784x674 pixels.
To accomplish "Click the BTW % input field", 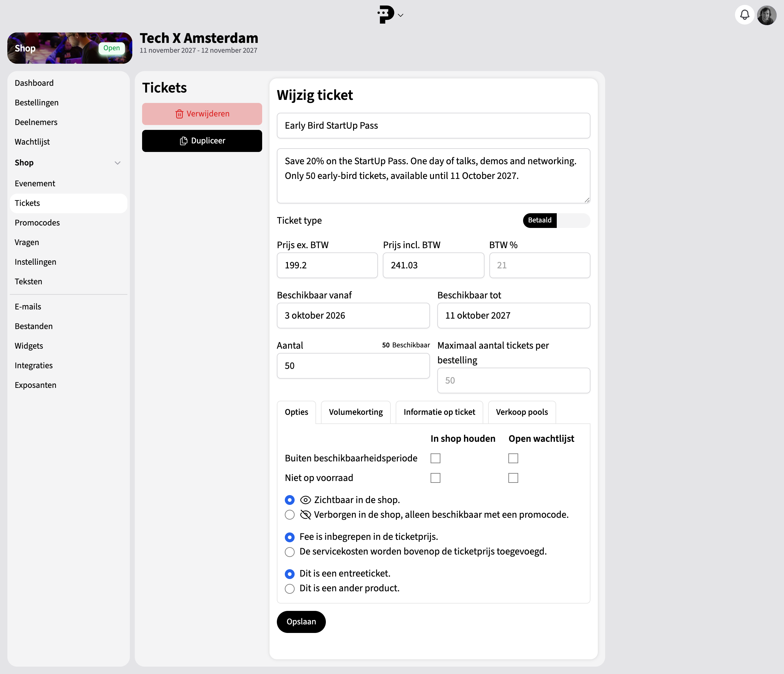I will tap(540, 265).
